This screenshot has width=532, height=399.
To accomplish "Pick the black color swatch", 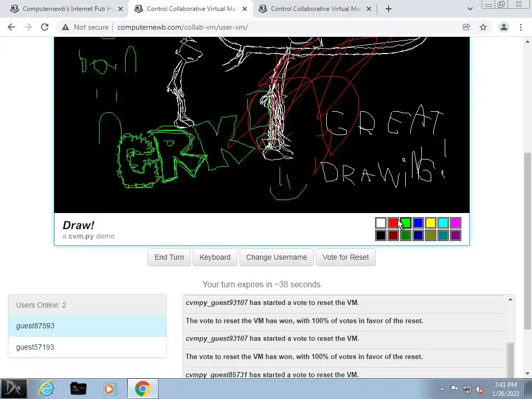I will pyautogui.click(x=381, y=235).
